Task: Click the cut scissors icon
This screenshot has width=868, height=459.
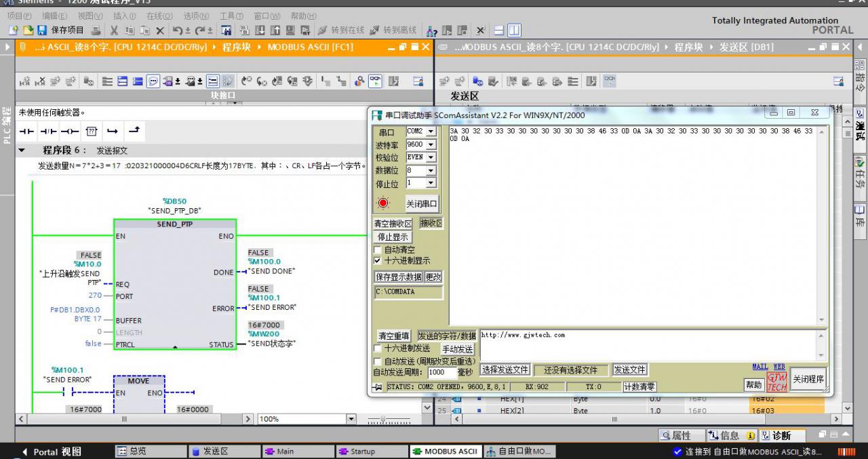Action: (114, 30)
